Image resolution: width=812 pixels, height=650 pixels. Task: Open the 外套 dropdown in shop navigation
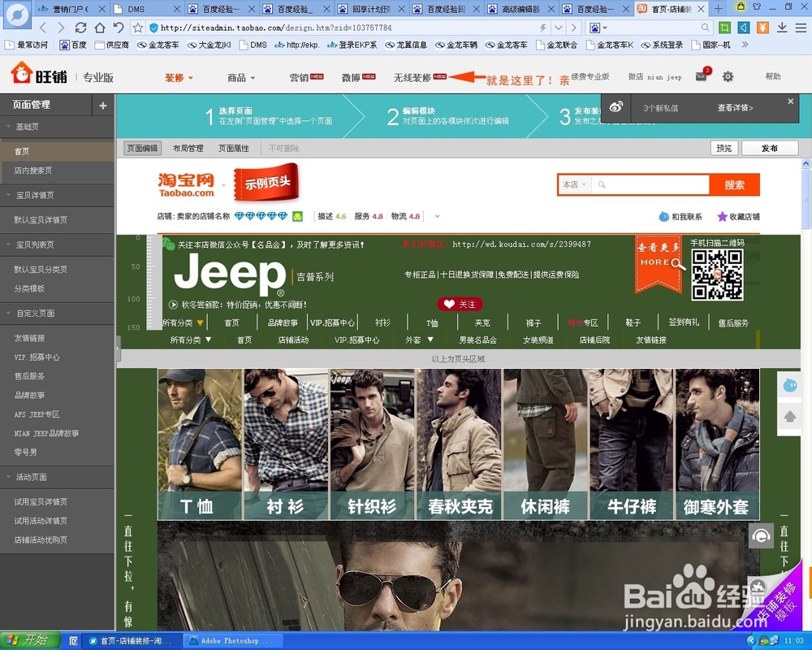(x=418, y=340)
